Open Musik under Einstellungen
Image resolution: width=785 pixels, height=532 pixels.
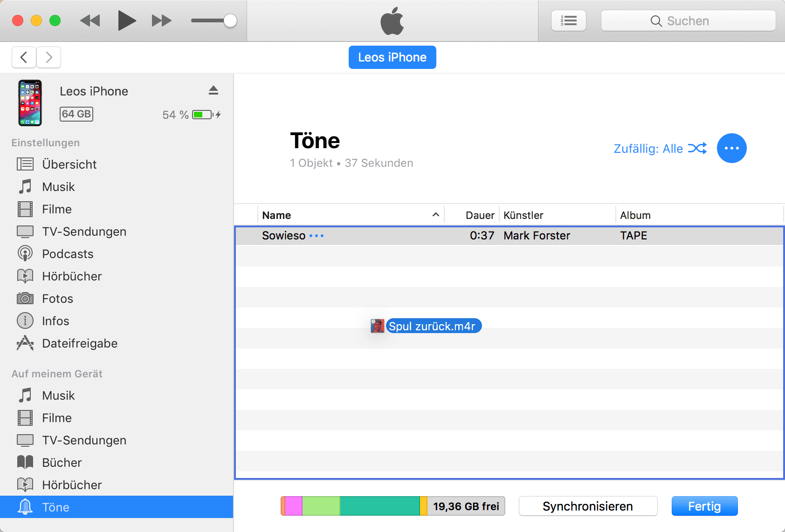pyautogui.click(x=117, y=187)
